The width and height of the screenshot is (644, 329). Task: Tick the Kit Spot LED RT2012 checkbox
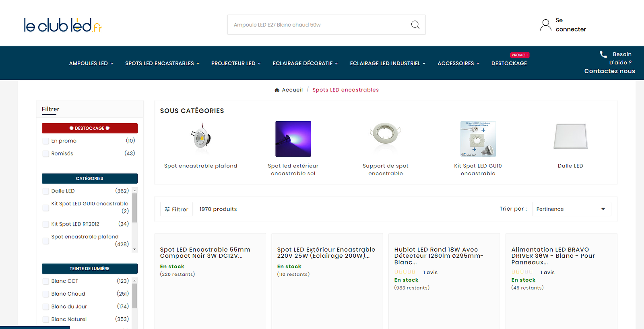pyautogui.click(x=46, y=224)
